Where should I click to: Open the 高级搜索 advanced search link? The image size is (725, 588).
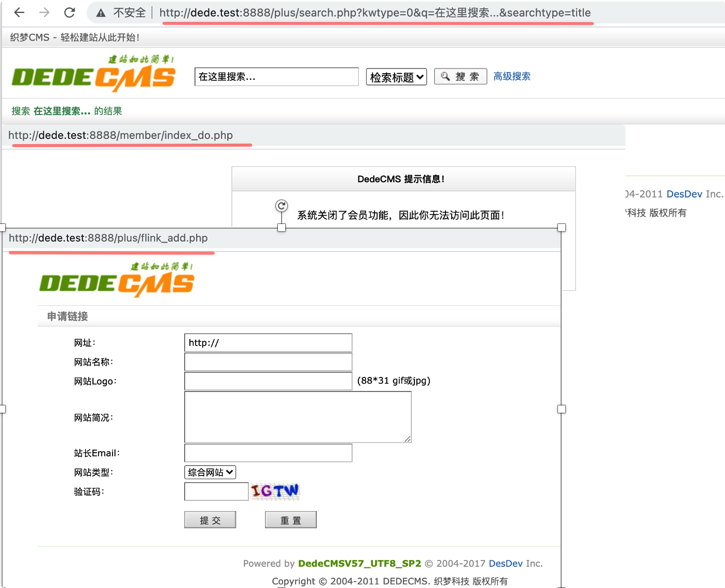click(512, 76)
